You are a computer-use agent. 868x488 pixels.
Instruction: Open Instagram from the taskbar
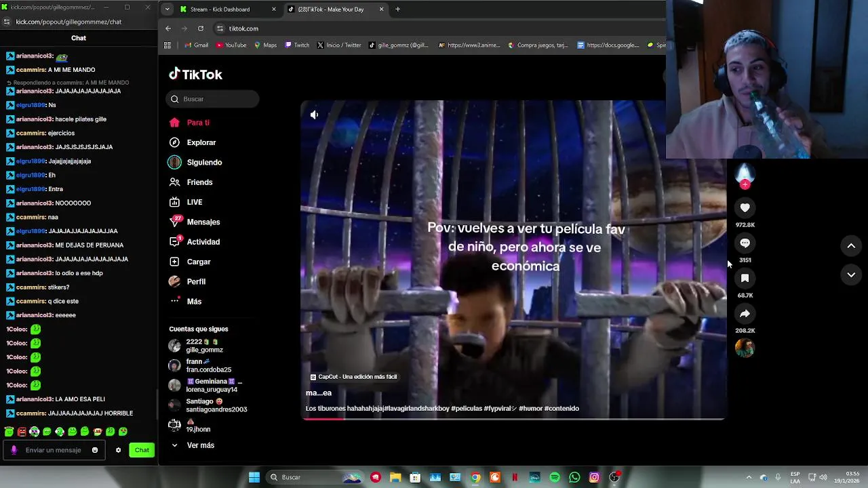click(594, 477)
